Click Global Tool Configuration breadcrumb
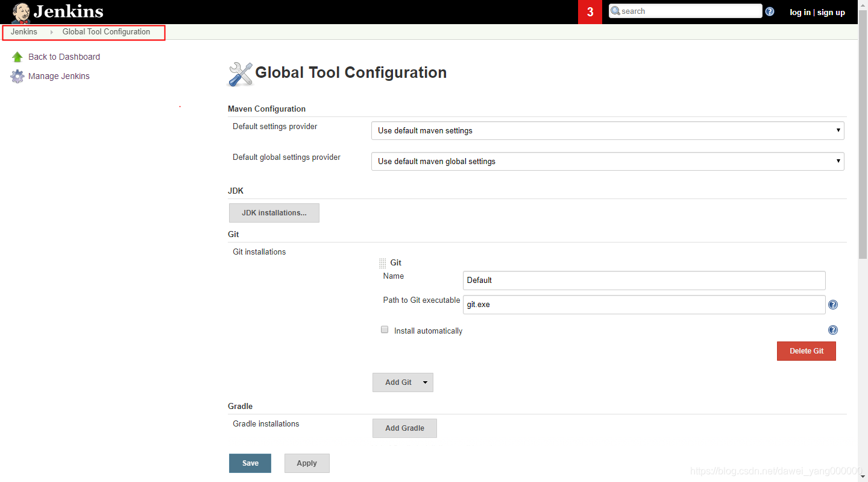This screenshot has height=482, width=868. point(106,32)
